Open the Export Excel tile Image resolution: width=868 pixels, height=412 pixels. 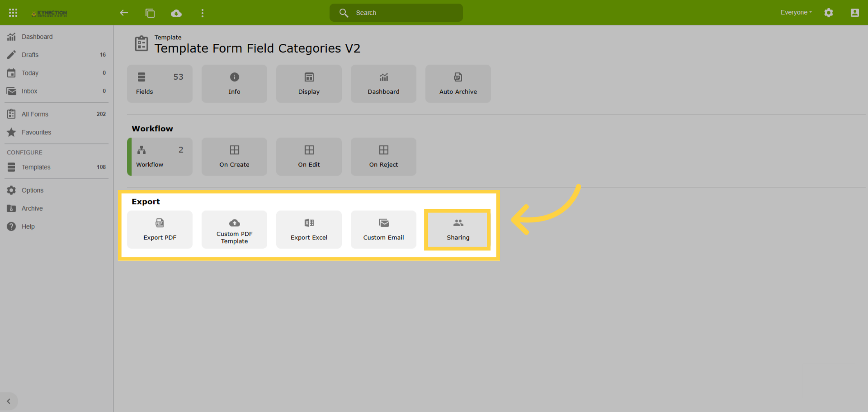[309, 230]
